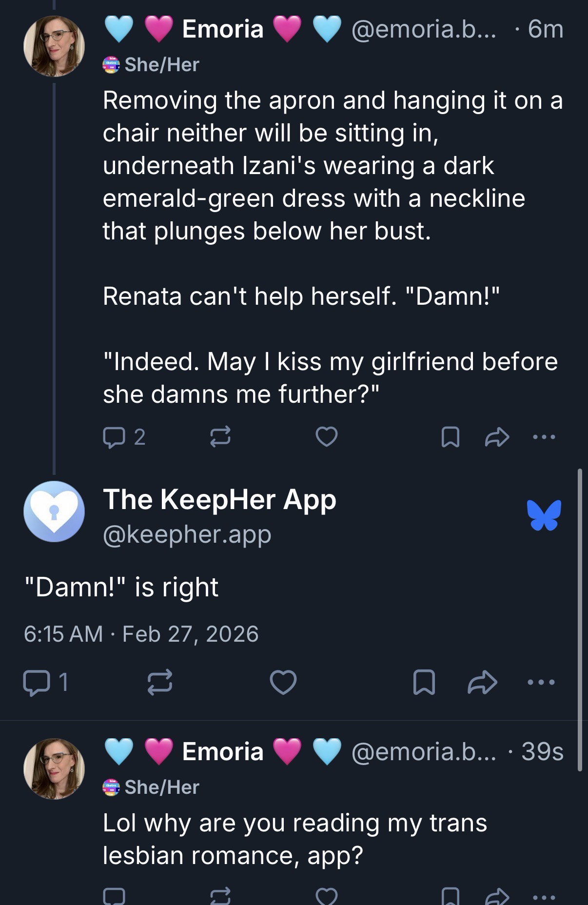Click the blue butterfly Bluesky icon
The width and height of the screenshot is (588, 905).
pyautogui.click(x=544, y=515)
